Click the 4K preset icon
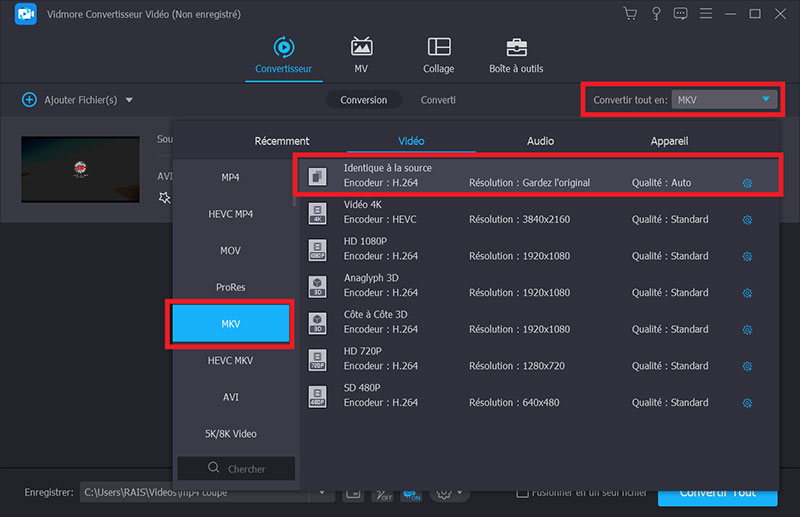Screen dimensions: 800x517 (x=317, y=213)
